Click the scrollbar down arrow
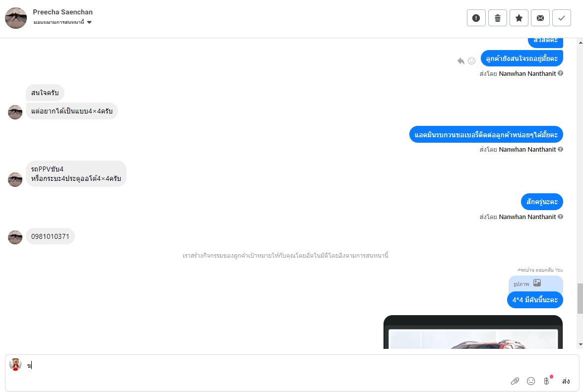Image resolution: width=583 pixels, height=392 pixels. pos(580,345)
